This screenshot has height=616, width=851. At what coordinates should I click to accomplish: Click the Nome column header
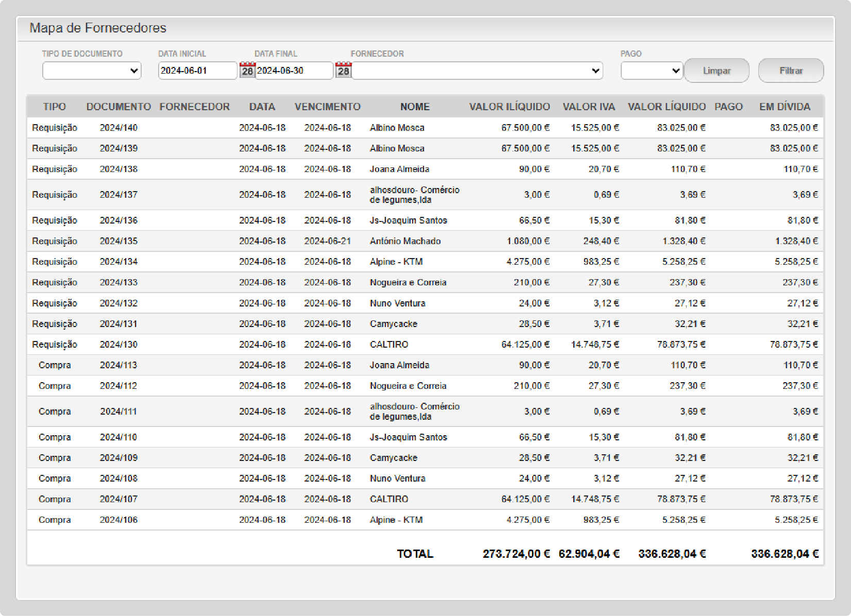point(415,107)
